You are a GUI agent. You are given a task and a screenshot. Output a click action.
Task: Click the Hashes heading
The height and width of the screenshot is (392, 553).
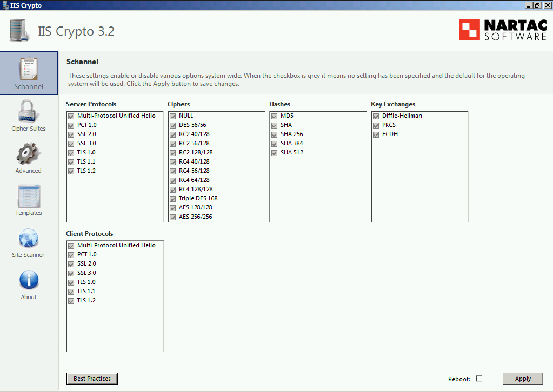[x=280, y=104]
